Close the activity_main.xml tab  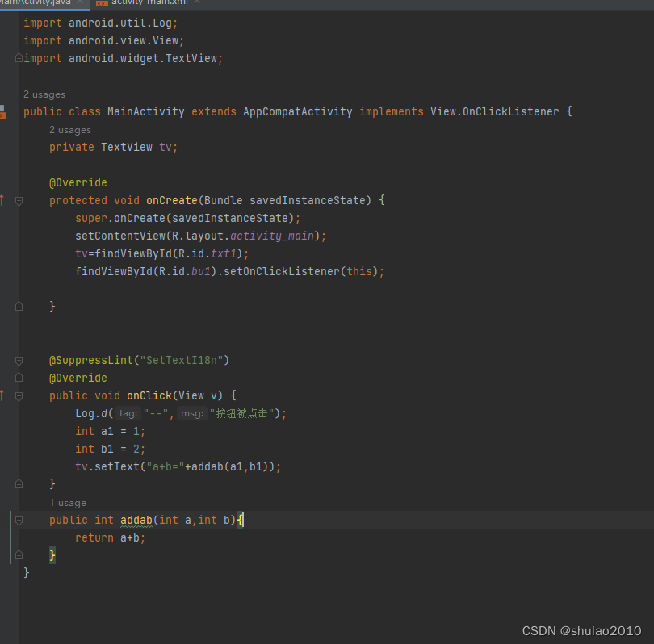pyautogui.click(x=197, y=2)
